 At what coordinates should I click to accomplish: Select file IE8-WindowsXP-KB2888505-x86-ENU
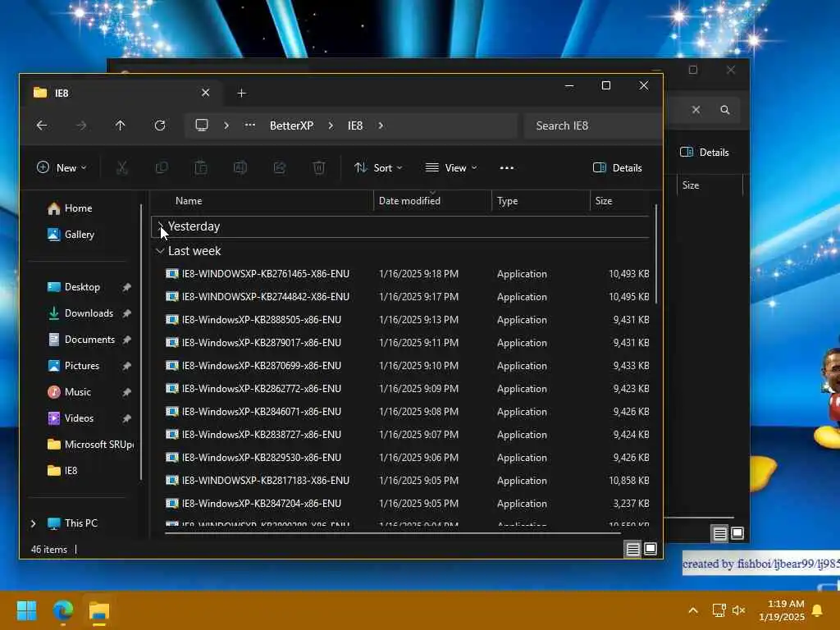tap(262, 320)
